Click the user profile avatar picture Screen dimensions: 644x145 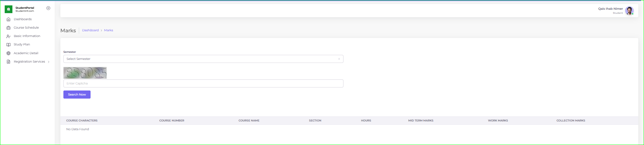(x=629, y=11)
